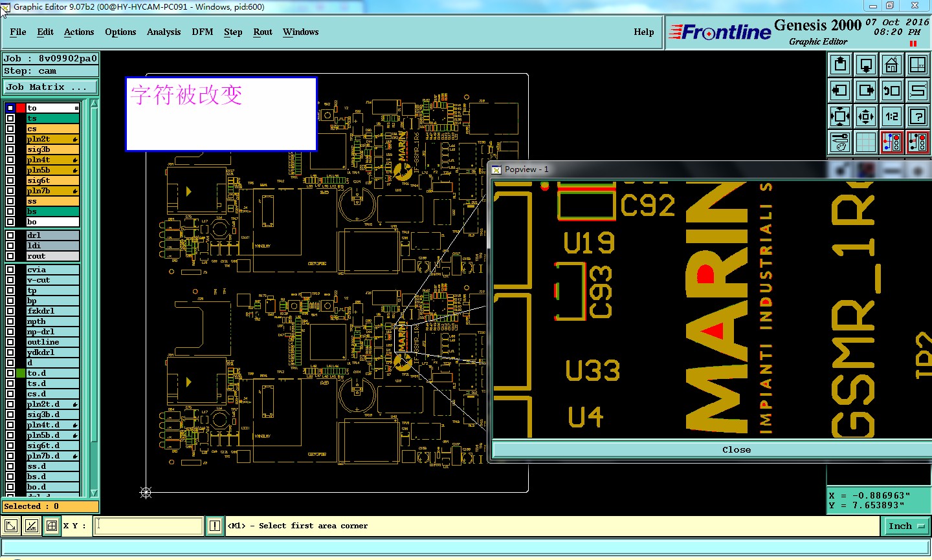Toggle the checkbox for layer drl
This screenshot has height=560, width=932.
pyautogui.click(x=10, y=235)
